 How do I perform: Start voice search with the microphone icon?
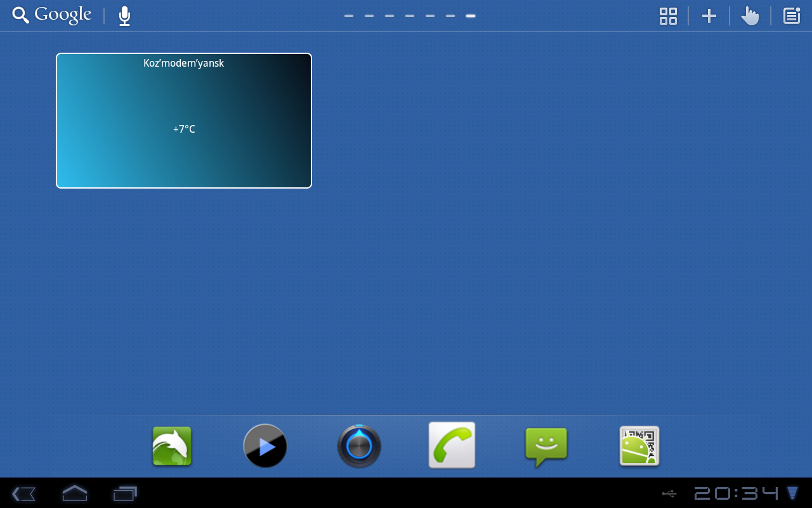point(125,16)
